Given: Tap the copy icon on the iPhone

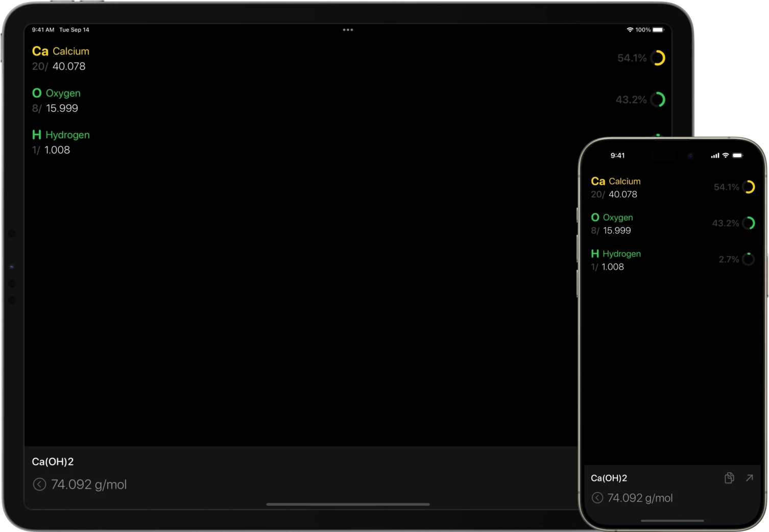Looking at the screenshot, I should [729, 478].
